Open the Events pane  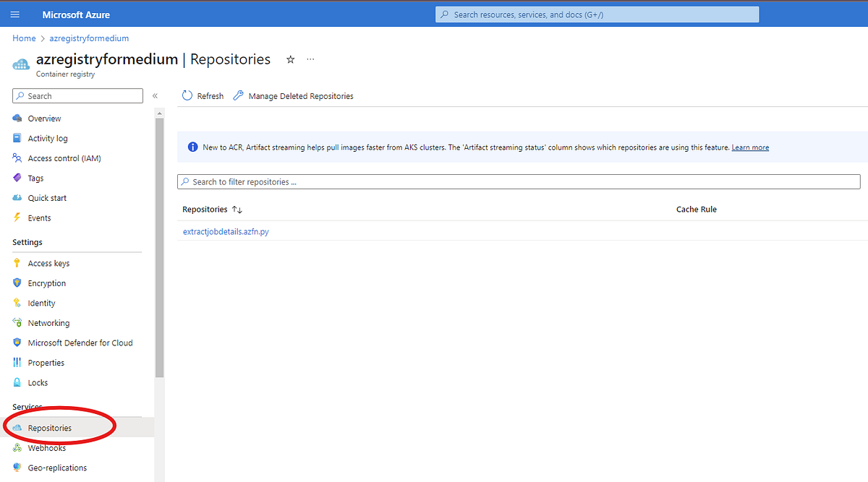coord(40,218)
